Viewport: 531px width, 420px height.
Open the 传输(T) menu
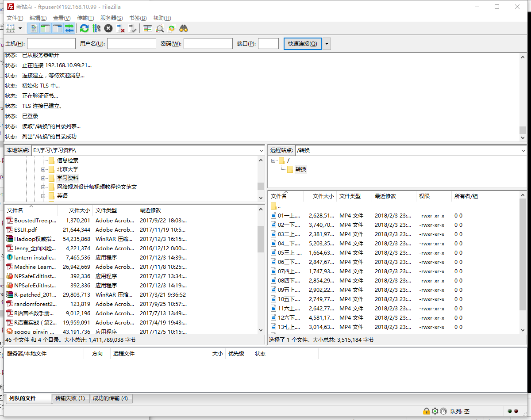pyautogui.click(x=85, y=18)
